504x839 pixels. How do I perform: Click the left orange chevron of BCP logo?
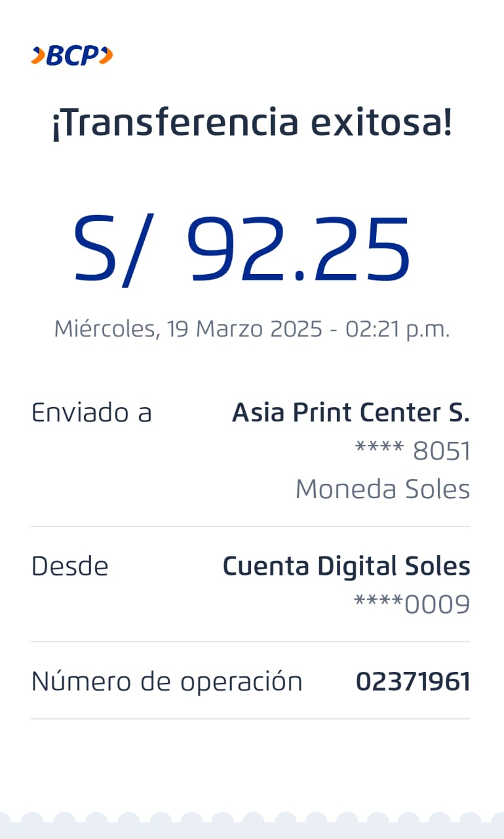37,56
